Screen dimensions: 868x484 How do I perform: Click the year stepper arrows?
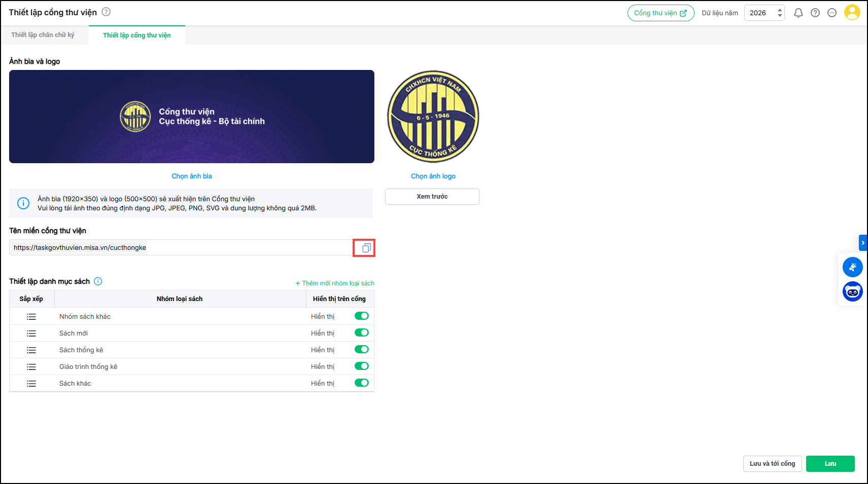pyautogui.click(x=780, y=13)
